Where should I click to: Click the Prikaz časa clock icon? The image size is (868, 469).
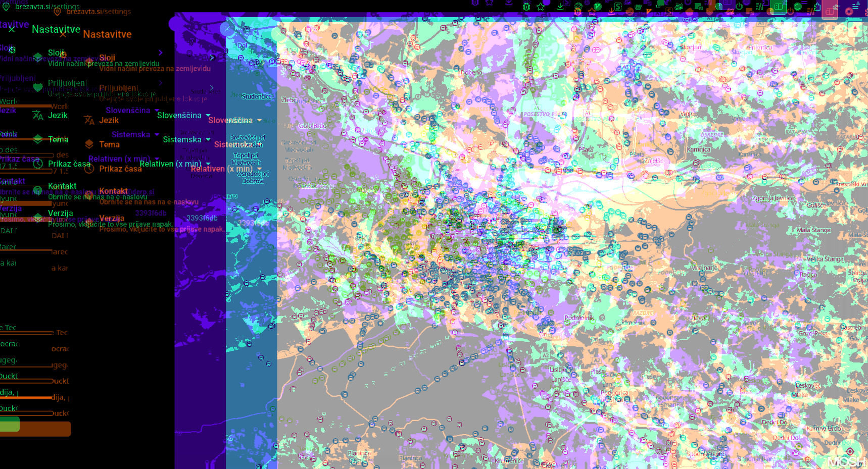coord(38,164)
